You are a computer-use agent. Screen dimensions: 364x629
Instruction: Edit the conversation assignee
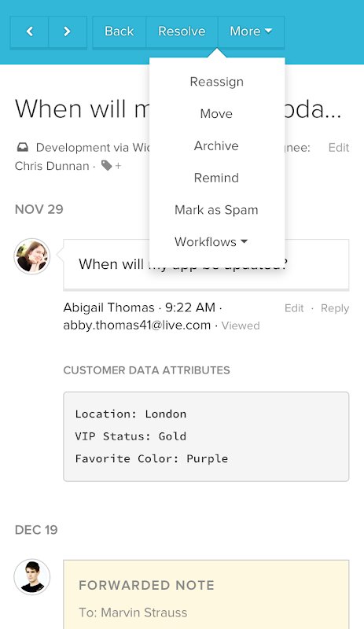pos(339,148)
